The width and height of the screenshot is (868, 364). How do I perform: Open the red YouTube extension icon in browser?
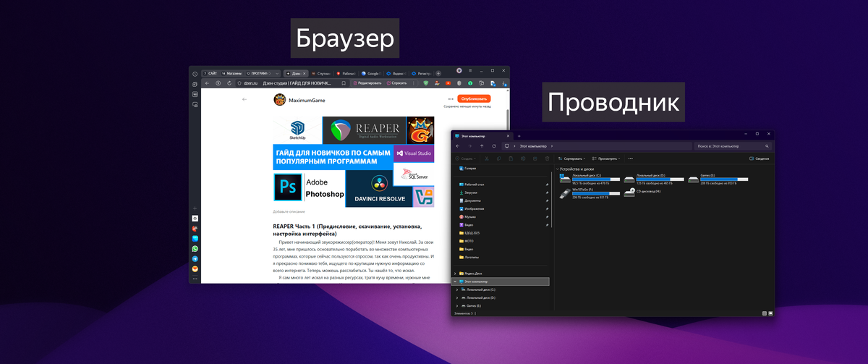pos(448,83)
